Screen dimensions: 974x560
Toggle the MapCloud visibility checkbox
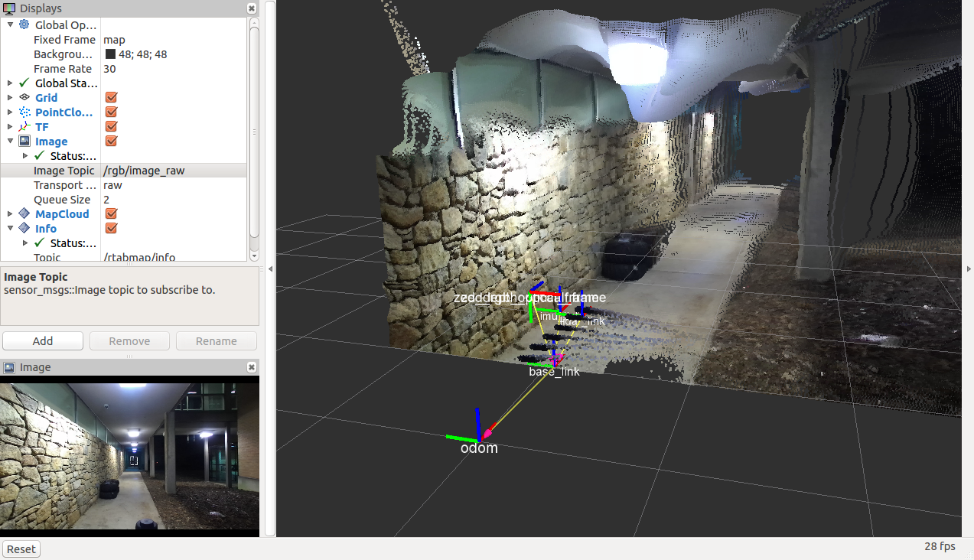pos(111,213)
